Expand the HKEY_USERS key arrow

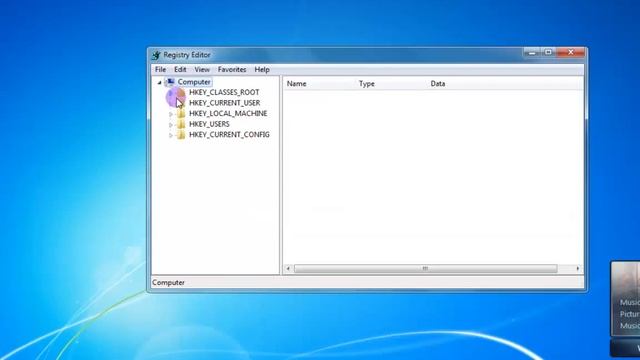(171, 124)
